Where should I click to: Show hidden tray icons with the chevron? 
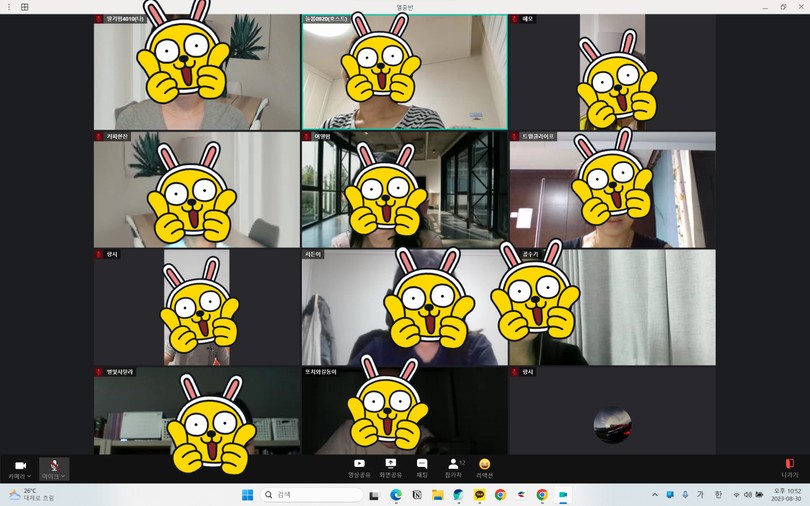tap(655, 495)
